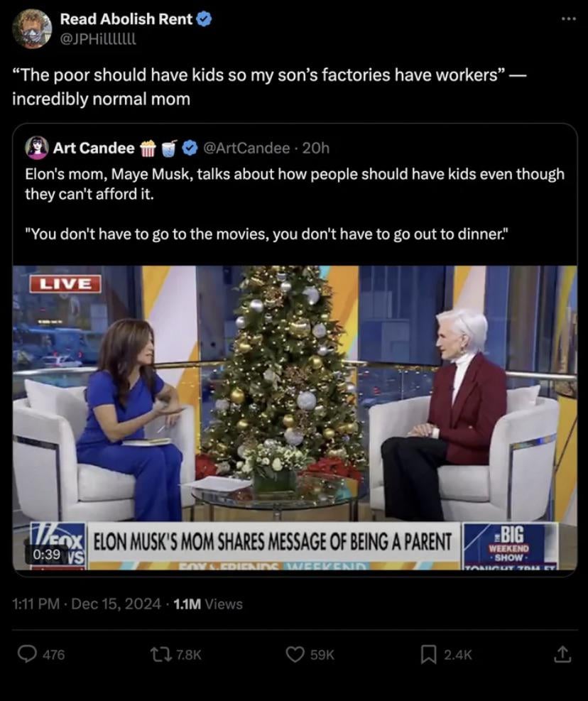Click the verified badge beside Art Candee

191,148
